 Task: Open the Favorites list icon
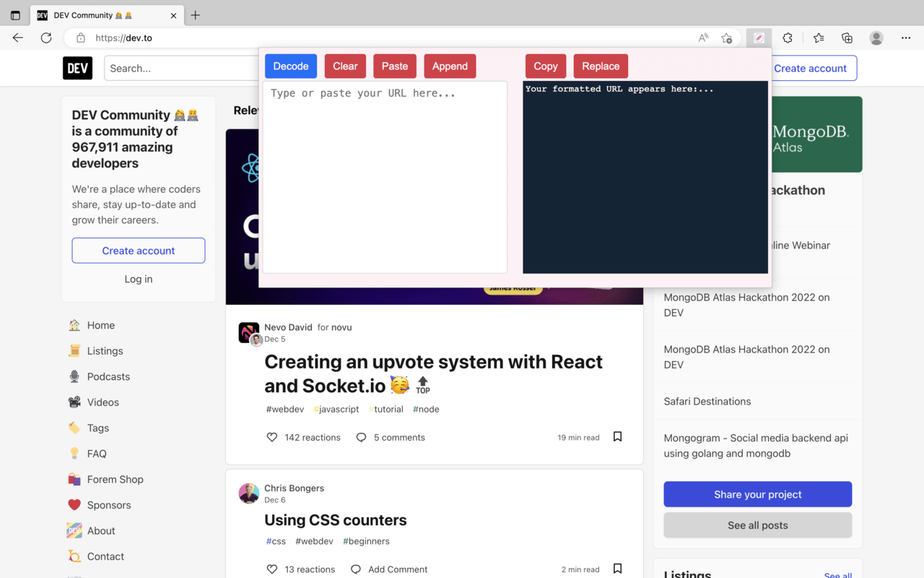point(819,38)
